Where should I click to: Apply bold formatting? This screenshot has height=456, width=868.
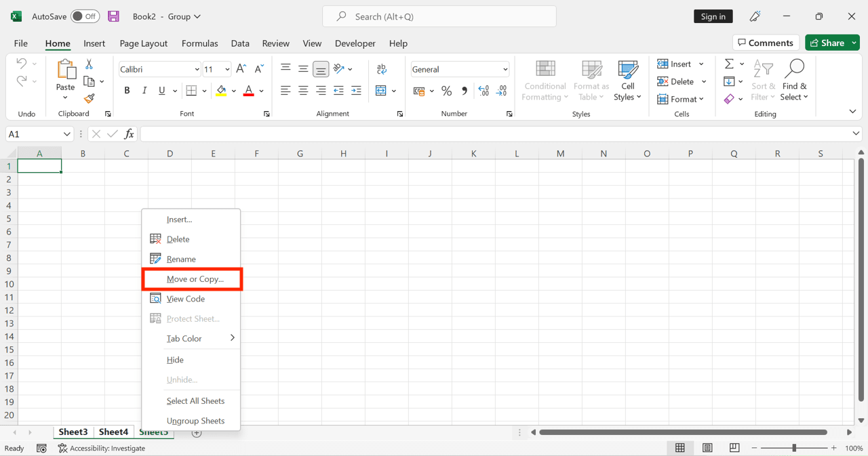tap(127, 89)
